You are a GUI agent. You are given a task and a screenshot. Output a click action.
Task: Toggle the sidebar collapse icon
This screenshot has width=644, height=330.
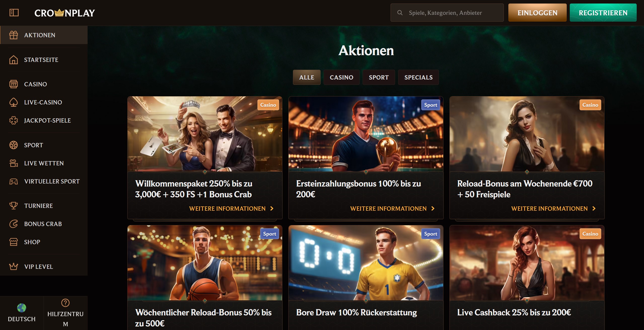[x=14, y=13]
